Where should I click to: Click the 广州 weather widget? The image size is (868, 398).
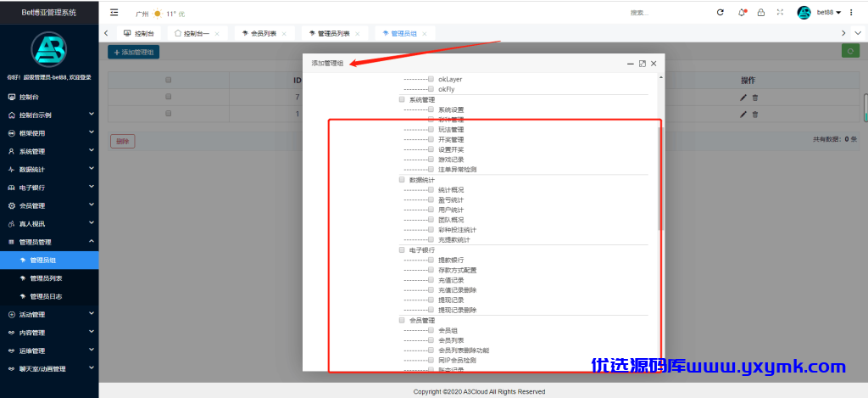[x=160, y=14]
